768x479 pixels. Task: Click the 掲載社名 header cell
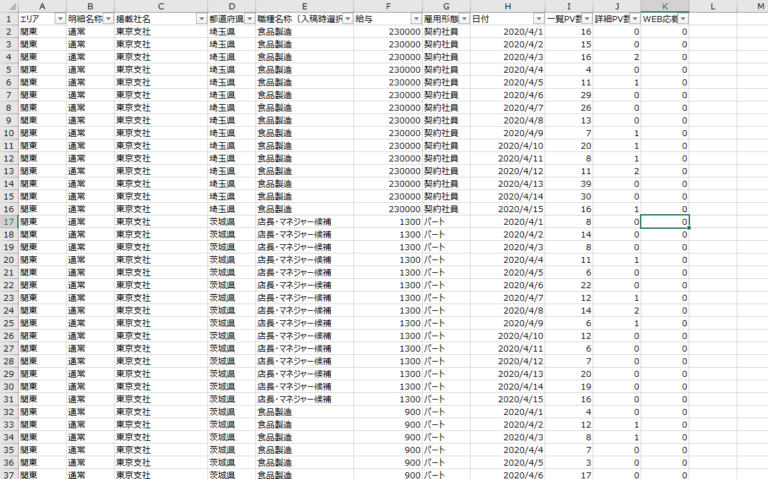pyautogui.click(x=150, y=19)
